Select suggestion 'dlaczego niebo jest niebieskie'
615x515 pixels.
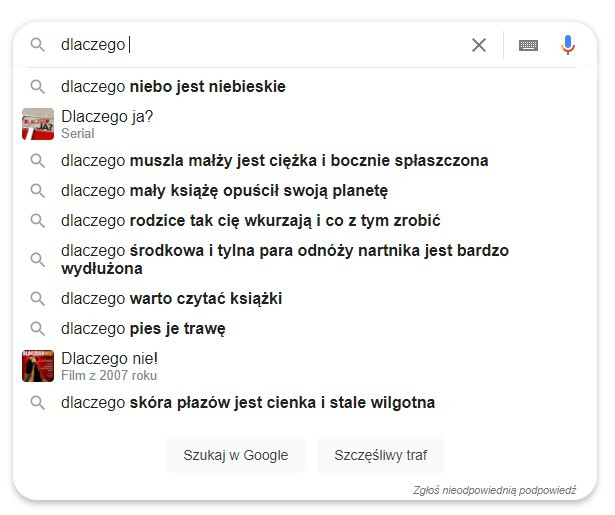pyautogui.click(x=173, y=87)
